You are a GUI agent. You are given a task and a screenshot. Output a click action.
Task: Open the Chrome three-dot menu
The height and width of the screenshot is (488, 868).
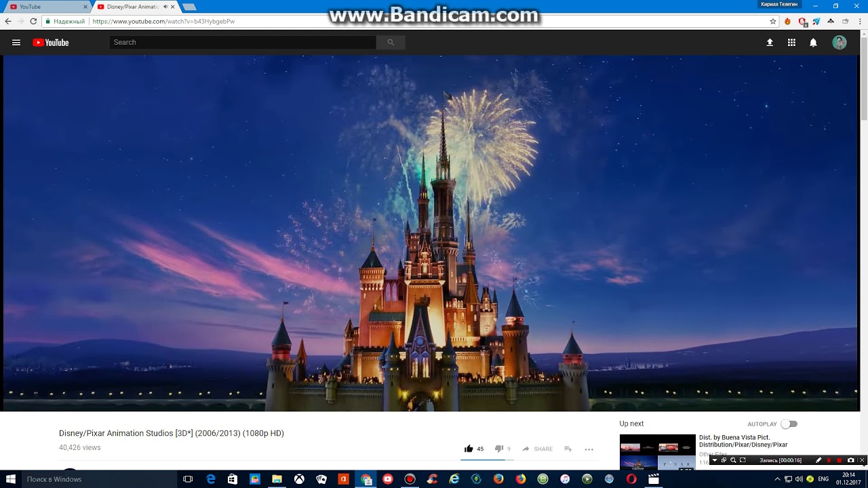point(861,22)
